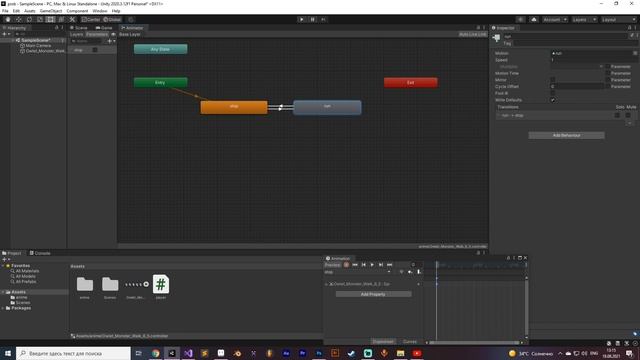Screen dimensions: 640x360
Task: Open custom editor tools icon
Action: [72, 20]
